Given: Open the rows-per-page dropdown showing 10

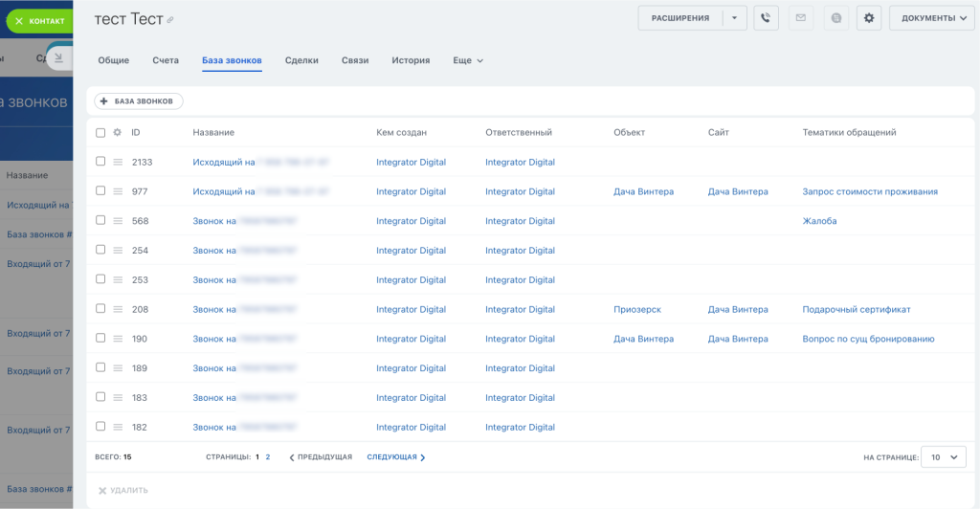Looking at the screenshot, I should click(x=943, y=457).
